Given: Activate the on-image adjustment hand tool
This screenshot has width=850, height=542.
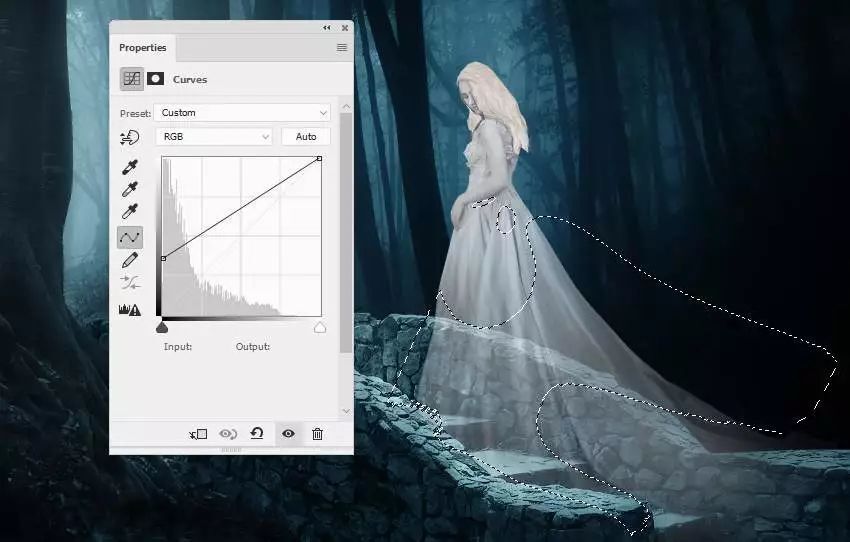Looking at the screenshot, I should [130, 138].
